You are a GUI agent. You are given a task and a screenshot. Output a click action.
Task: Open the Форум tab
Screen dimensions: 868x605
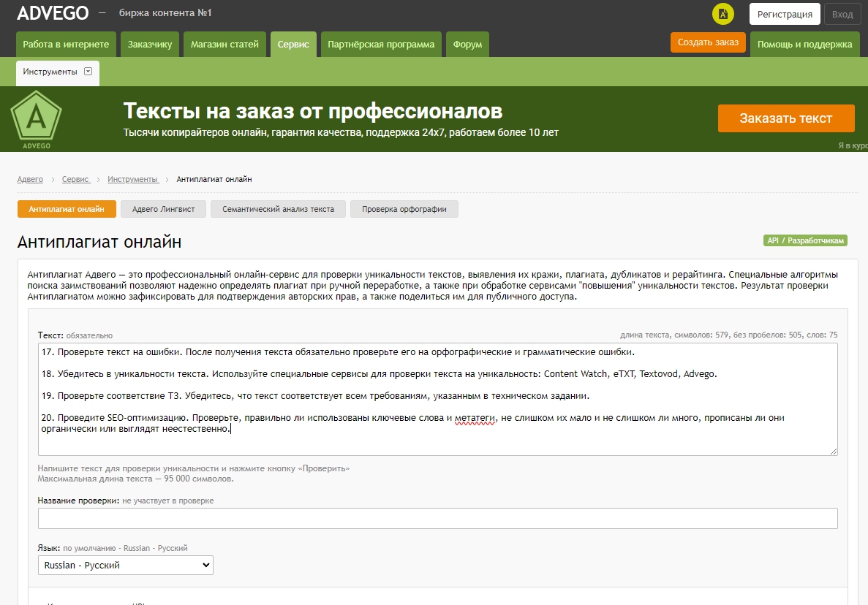[468, 45]
